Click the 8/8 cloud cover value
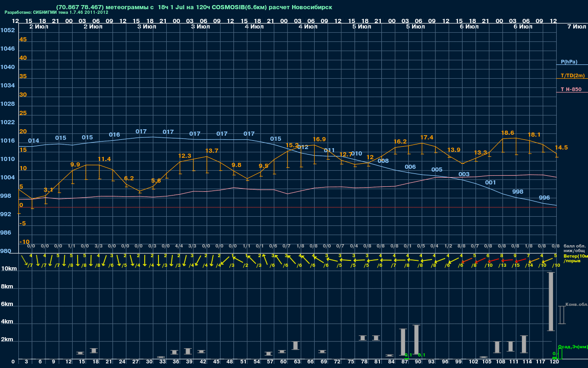588x368 pixels. point(461,246)
